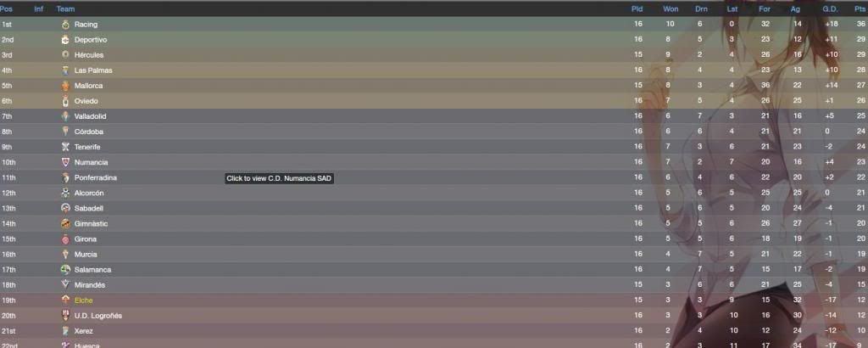Click the Numancia club badge icon

click(65, 162)
